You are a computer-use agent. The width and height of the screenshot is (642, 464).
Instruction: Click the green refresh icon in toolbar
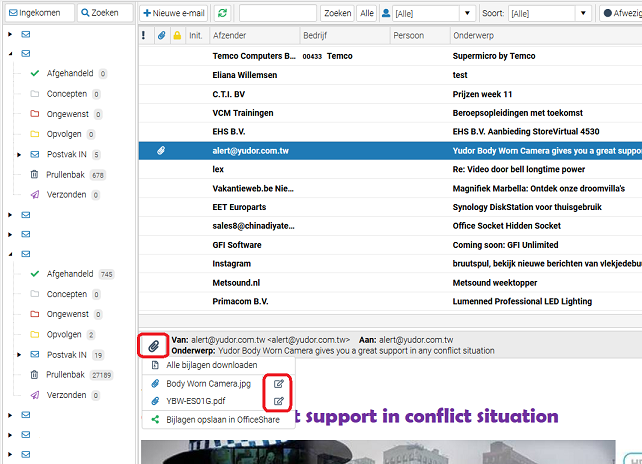[221, 14]
